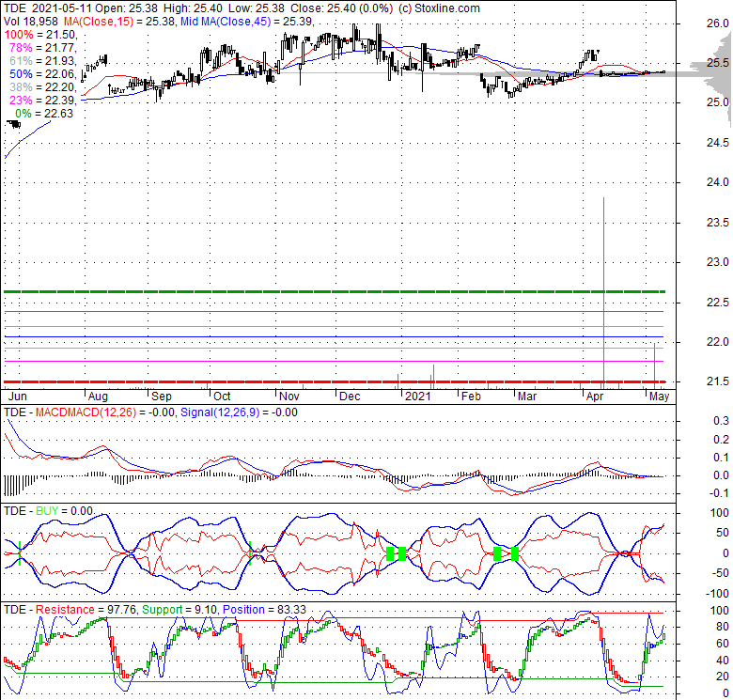Click the Nov month axis label
Image resolution: width=733 pixels, height=700 pixels.
click(289, 397)
